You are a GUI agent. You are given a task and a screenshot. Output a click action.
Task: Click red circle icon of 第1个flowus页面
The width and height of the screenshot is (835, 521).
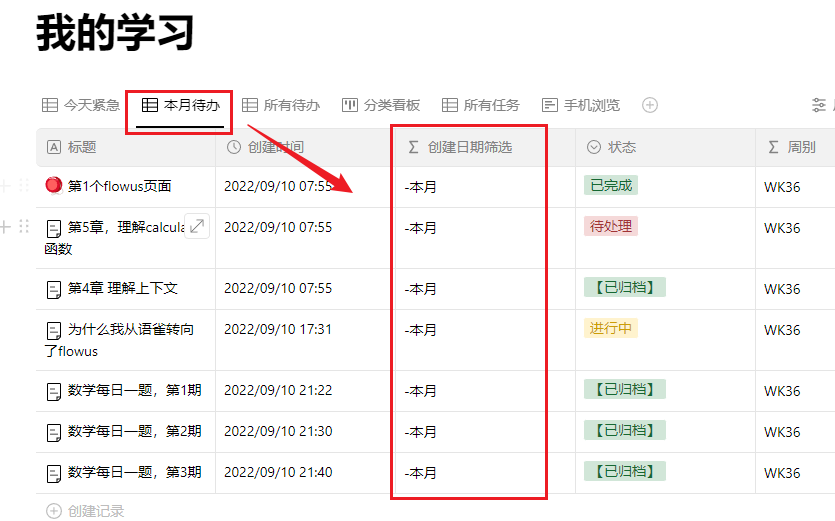[54, 185]
